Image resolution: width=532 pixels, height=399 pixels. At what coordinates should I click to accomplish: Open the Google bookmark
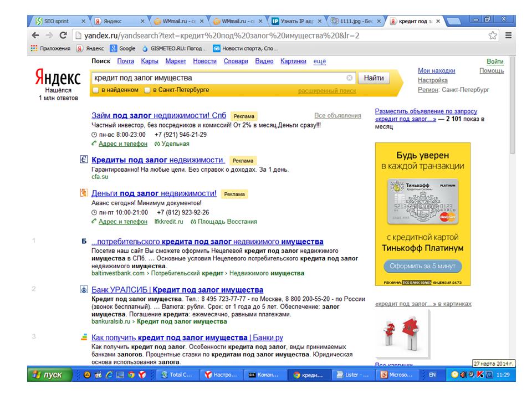pyautogui.click(x=123, y=49)
